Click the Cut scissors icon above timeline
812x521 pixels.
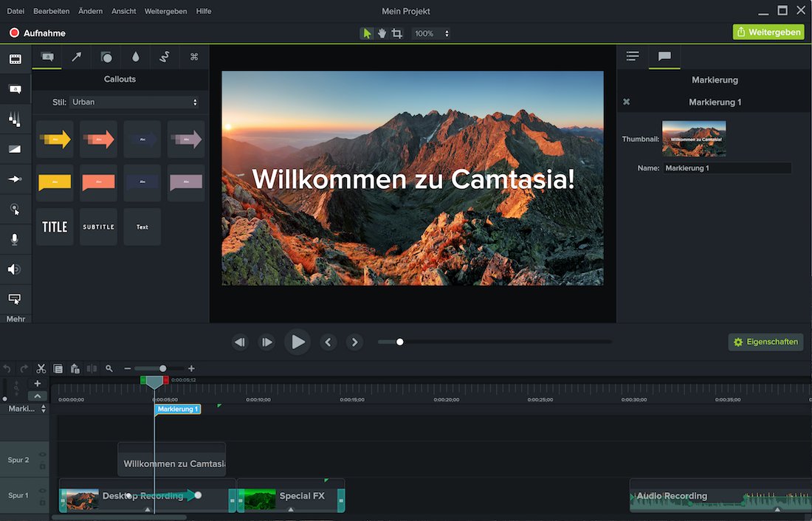tap(41, 368)
